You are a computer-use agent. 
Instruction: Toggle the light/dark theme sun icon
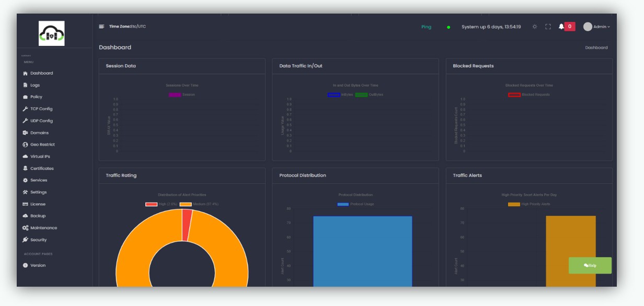[x=534, y=27]
